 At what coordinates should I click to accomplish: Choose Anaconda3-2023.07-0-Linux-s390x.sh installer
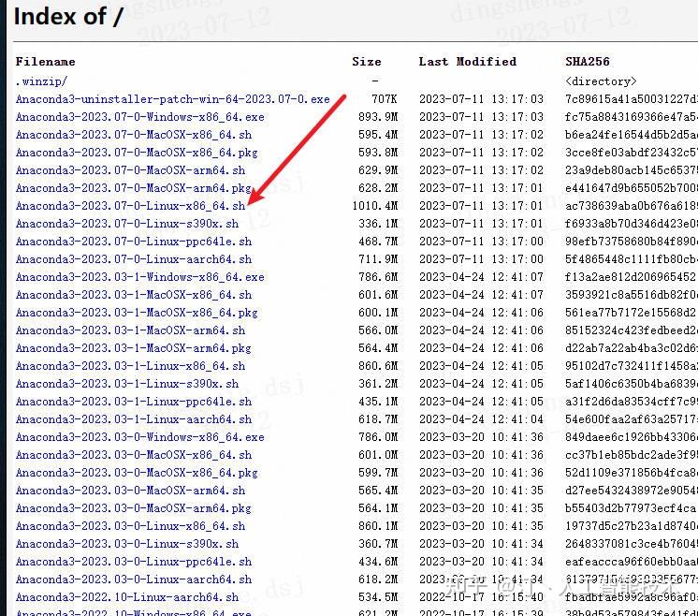click(x=127, y=224)
